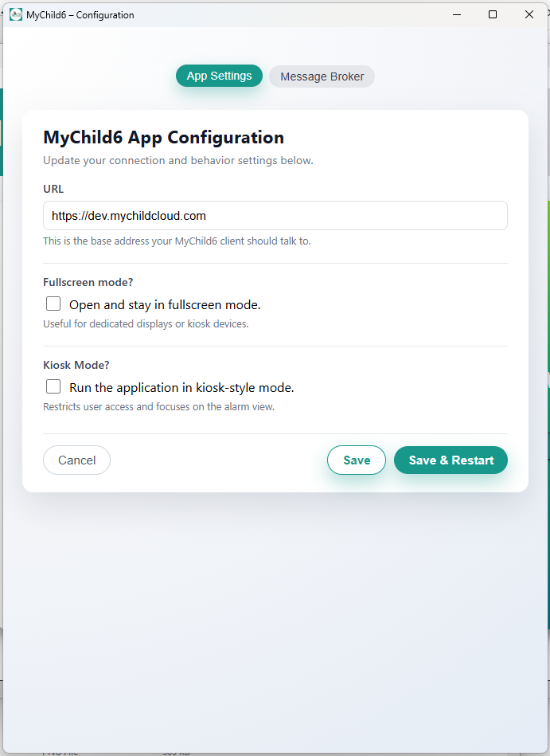
Task: Click the 'Open and stay in fullscreen mode' label
Action: click(165, 304)
